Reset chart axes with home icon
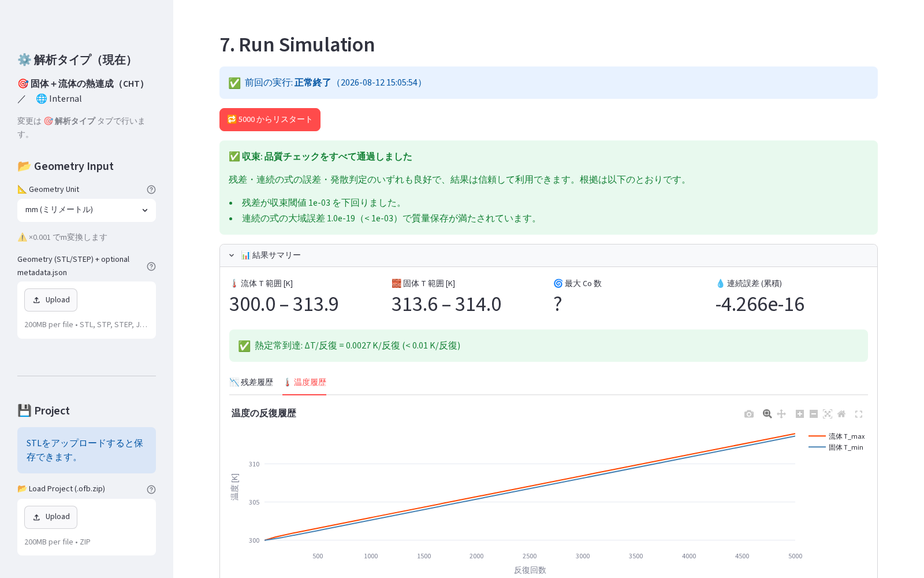 (841, 414)
